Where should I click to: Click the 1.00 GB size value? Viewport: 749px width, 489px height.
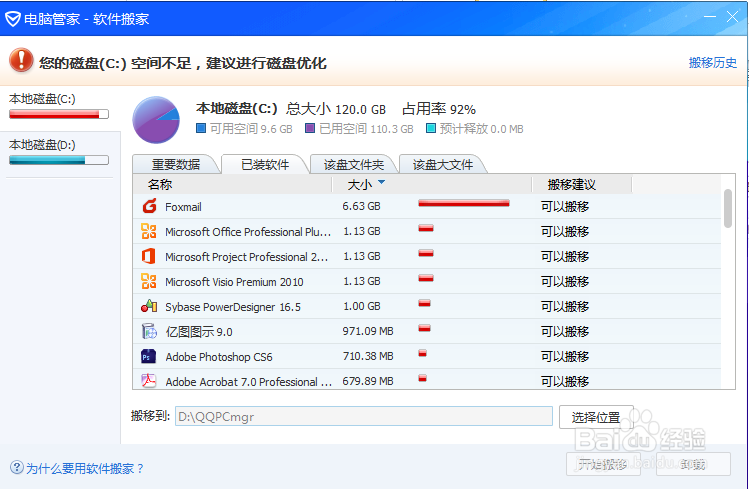(x=362, y=306)
